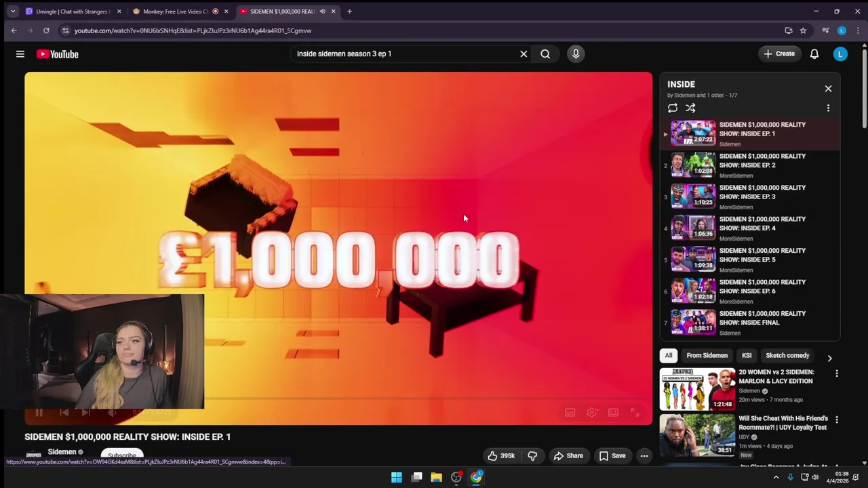Toggle loop playlist
The width and height of the screenshot is (868, 488).
pos(673,108)
